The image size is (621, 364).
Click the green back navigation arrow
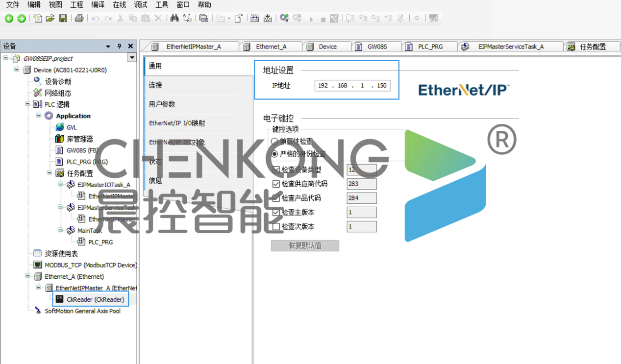point(9,19)
